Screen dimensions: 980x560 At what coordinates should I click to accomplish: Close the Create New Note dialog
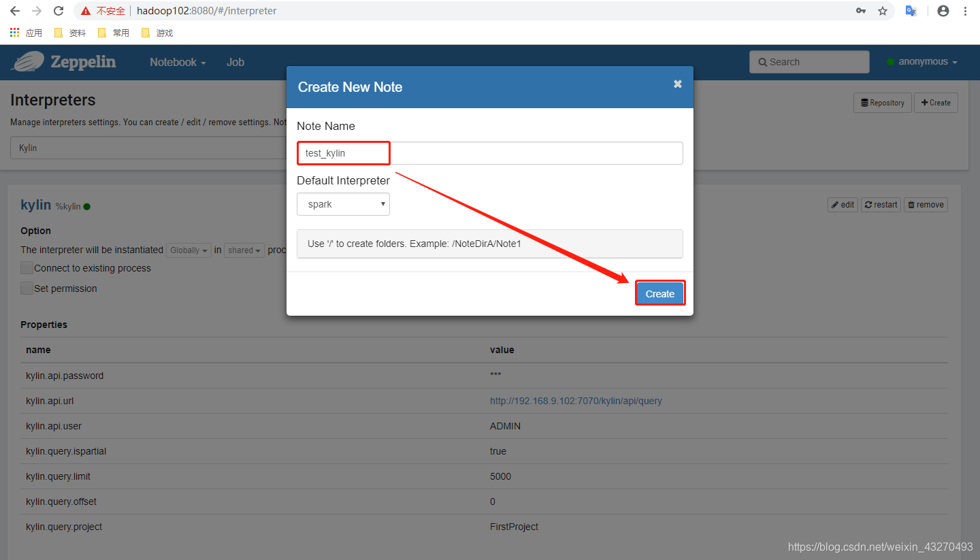point(677,84)
